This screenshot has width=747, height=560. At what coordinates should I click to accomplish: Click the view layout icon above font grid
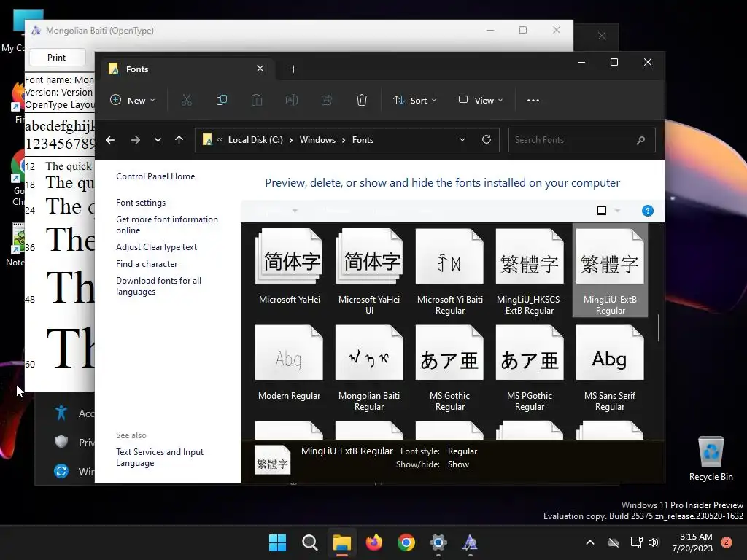tap(602, 211)
